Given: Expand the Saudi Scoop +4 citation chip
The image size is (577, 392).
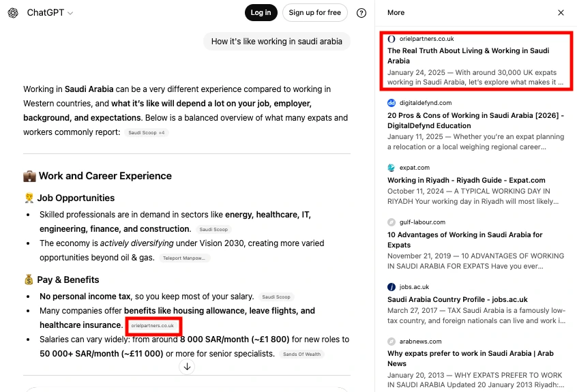Looking at the screenshot, I should click(147, 133).
